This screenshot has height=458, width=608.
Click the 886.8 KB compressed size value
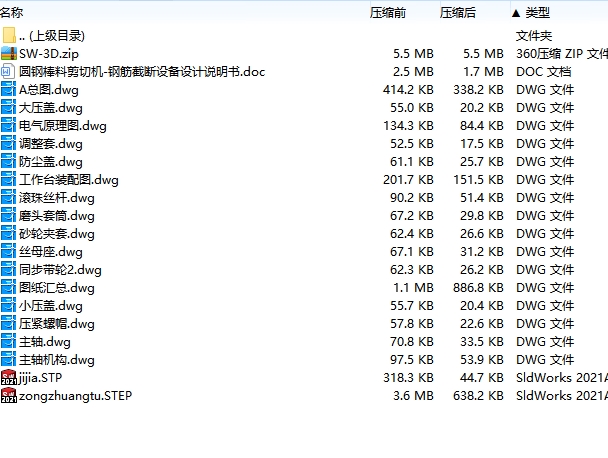coord(478,288)
